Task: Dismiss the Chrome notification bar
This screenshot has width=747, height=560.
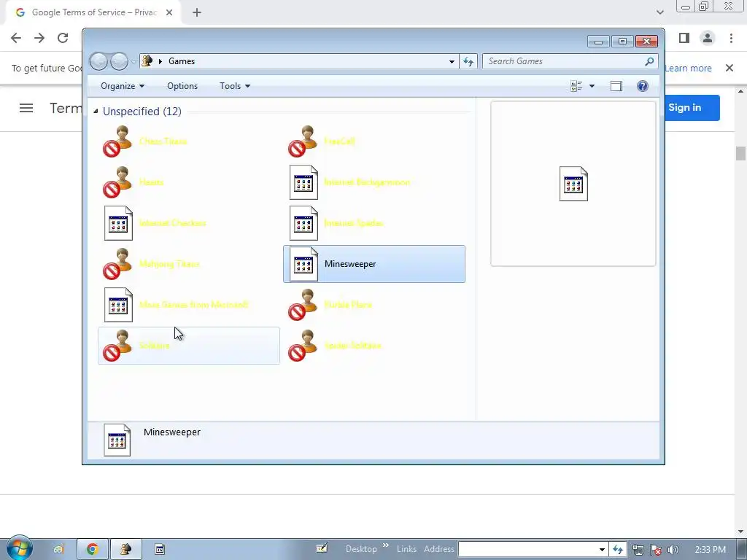Action: [729, 68]
